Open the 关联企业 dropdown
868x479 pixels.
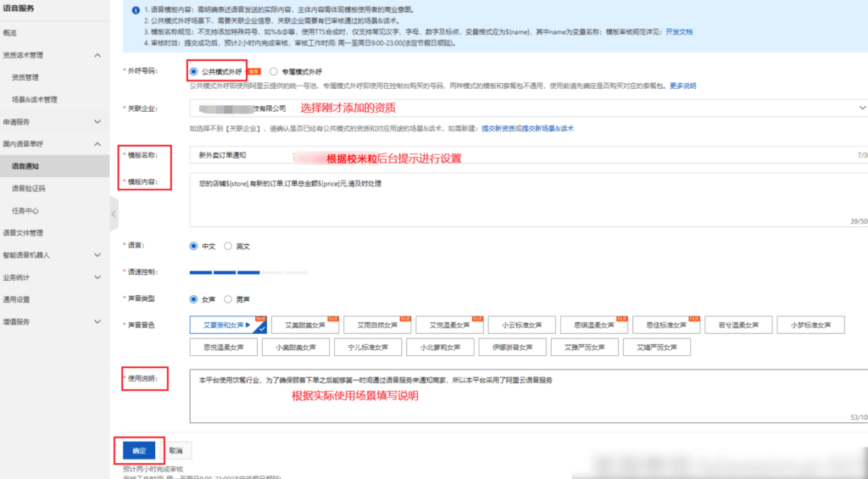[529, 109]
